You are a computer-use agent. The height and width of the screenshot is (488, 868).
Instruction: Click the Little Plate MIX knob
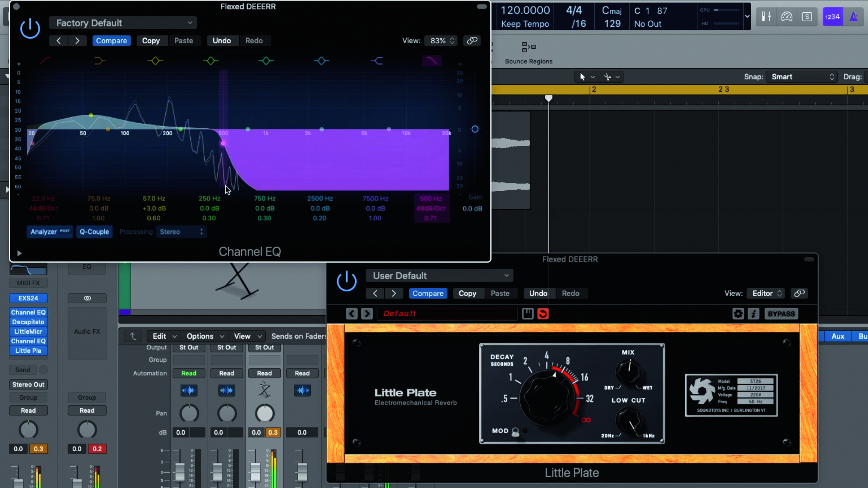click(628, 371)
